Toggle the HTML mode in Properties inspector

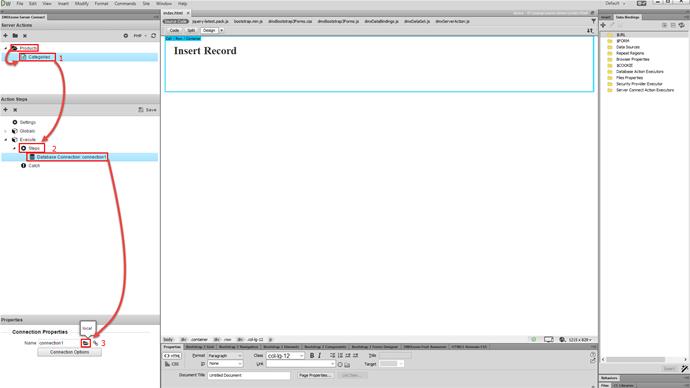(172, 355)
